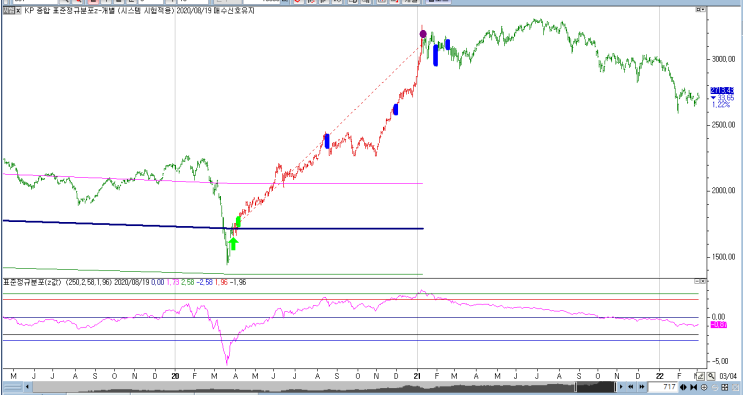Click the bold 21 year label on the date axis
This screenshot has width=743, height=395.
click(x=417, y=376)
